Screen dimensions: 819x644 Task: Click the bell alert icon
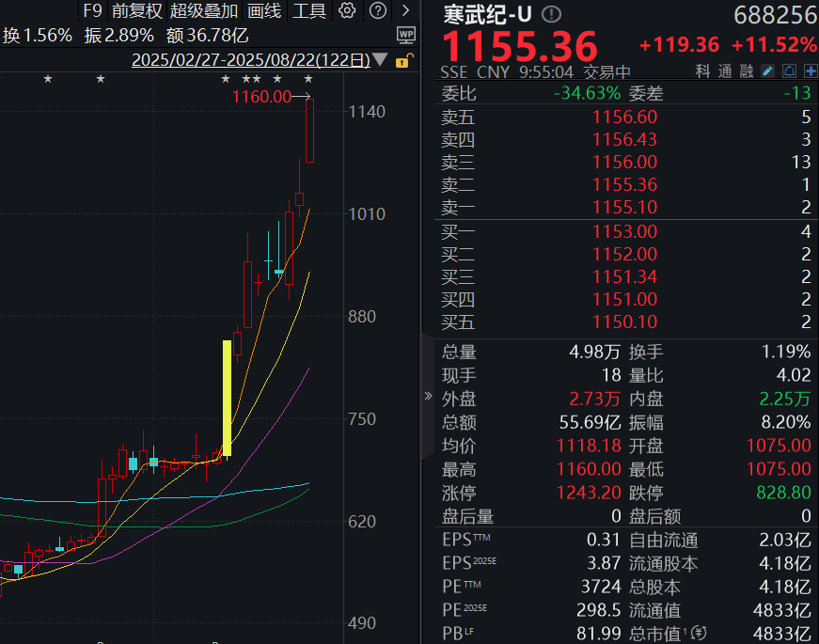point(789,71)
